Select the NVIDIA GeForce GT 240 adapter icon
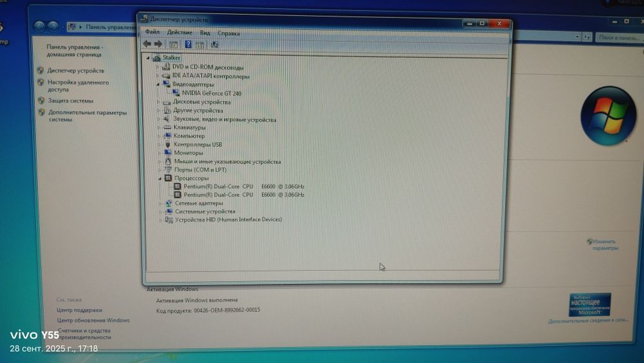644x363 pixels. tap(176, 93)
